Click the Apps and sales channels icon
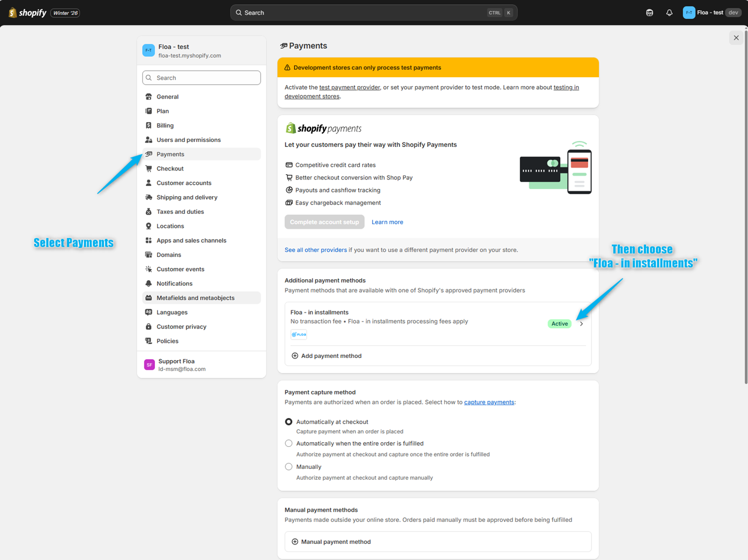Image resolution: width=748 pixels, height=560 pixels. pos(149,241)
